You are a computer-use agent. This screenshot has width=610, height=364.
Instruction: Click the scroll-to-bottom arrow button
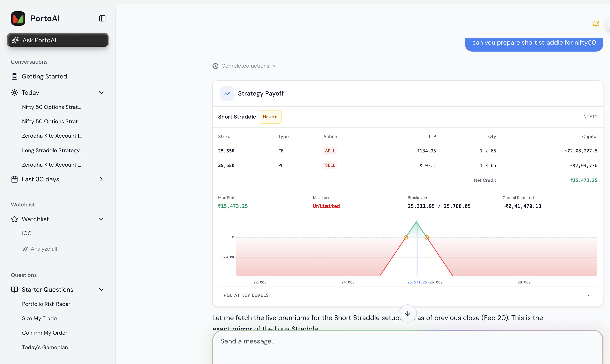[x=408, y=313]
